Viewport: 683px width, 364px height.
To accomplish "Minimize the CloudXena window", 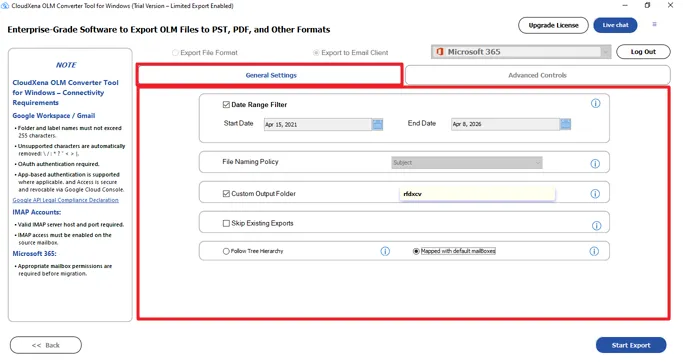I will pos(625,5).
